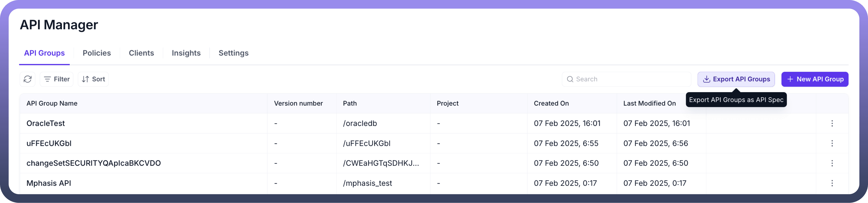Viewport: 868px width, 203px height.
Task: Click the refresh icon button
Action: click(28, 79)
